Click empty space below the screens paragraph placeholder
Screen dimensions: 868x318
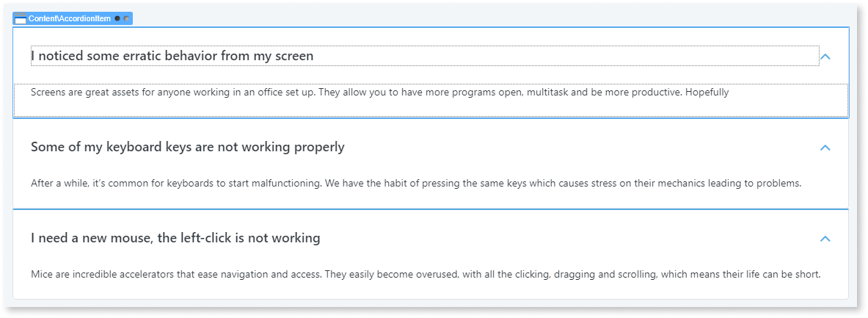431,109
